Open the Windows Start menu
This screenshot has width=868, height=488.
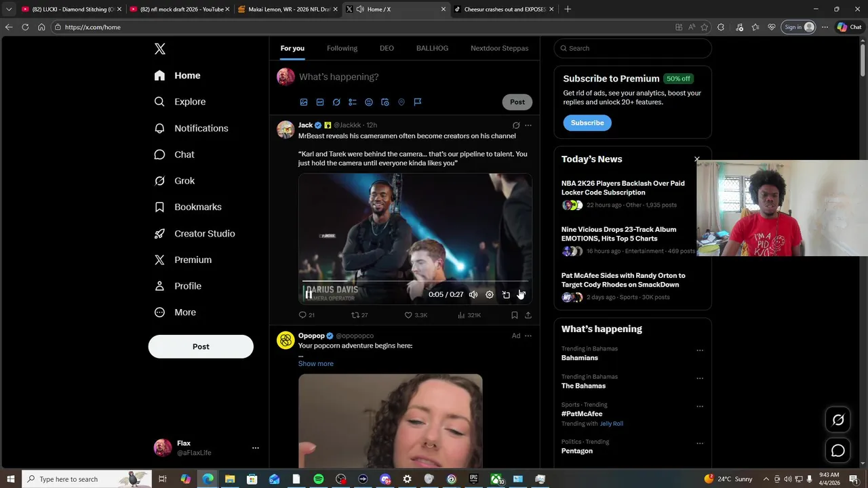[x=11, y=479]
